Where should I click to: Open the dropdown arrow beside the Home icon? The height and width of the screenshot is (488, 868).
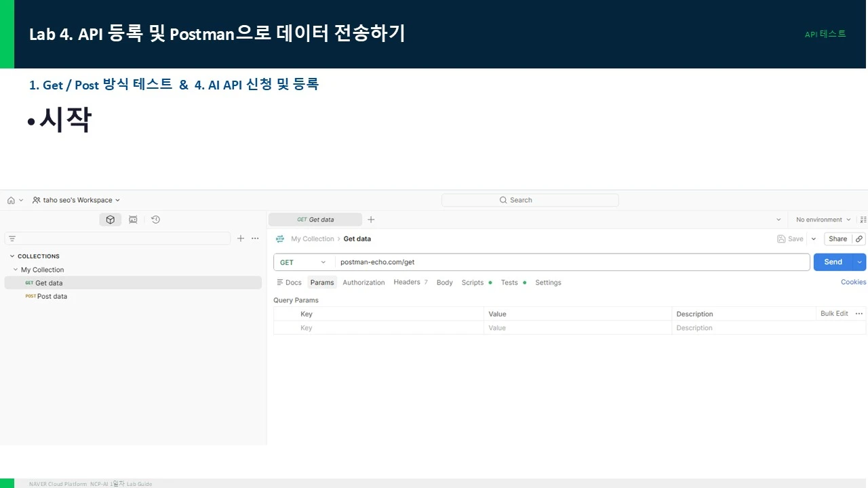point(21,201)
